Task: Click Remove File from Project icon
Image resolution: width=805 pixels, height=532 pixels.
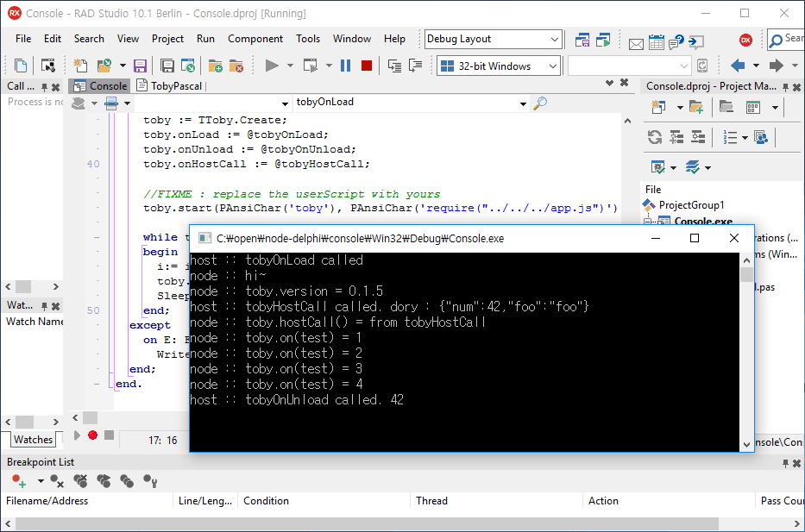Action: (236, 66)
